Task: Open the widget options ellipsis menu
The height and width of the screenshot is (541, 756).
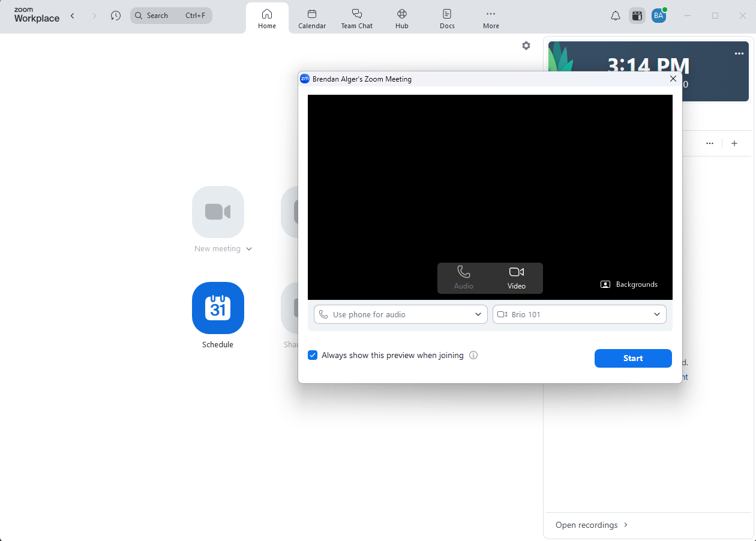Action: tap(739, 53)
